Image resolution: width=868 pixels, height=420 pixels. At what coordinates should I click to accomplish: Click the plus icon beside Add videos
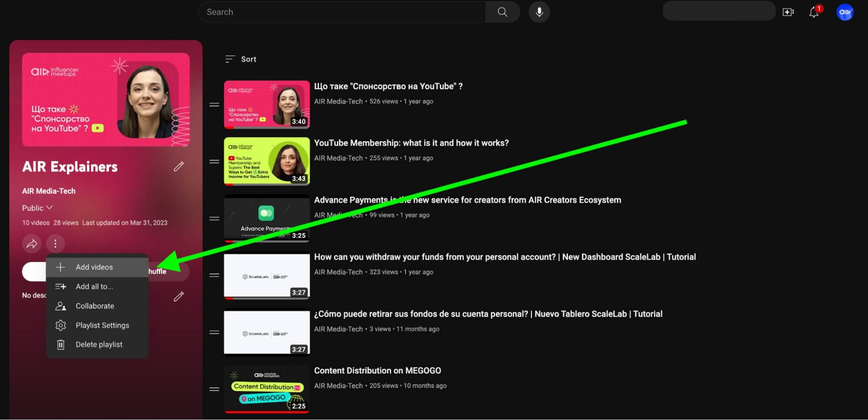[x=61, y=267]
